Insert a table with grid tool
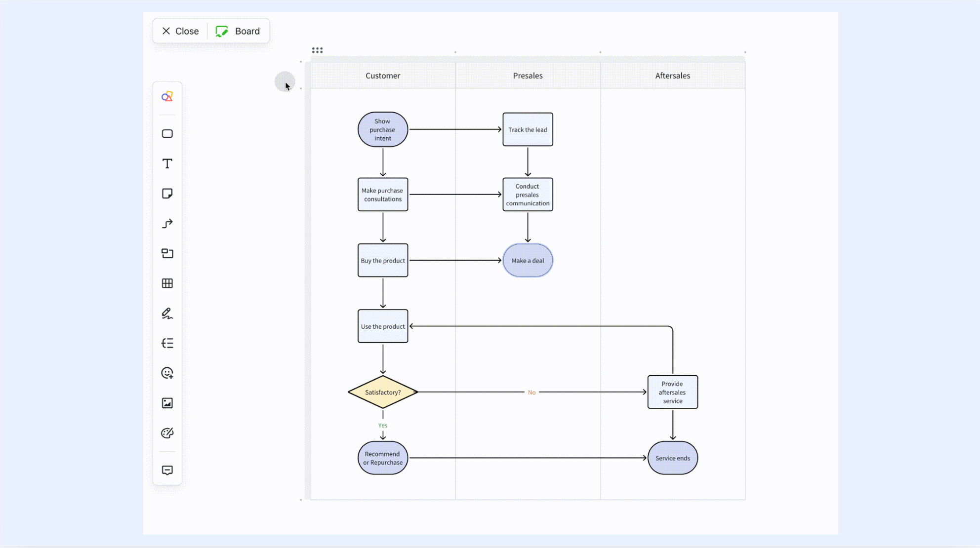 coord(167,283)
